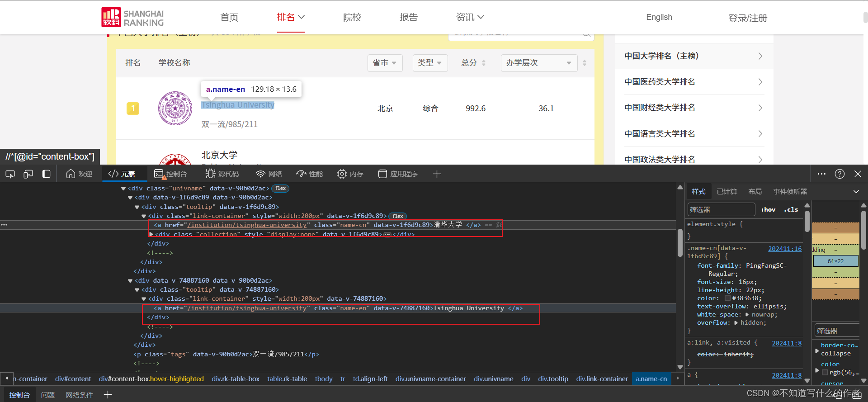Toggle flex badge on univname div
The width and height of the screenshot is (868, 402).
280,189
